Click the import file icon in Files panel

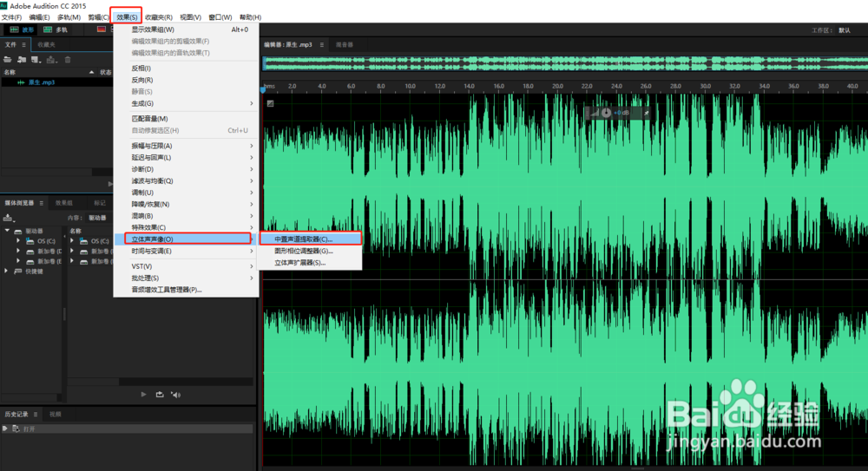pyautogui.click(x=22, y=60)
